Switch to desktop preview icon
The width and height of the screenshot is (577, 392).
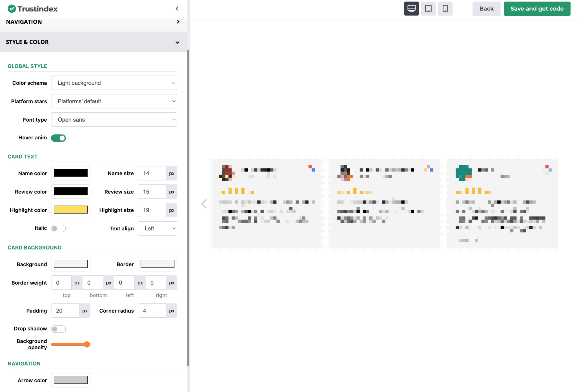coord(411,9)
